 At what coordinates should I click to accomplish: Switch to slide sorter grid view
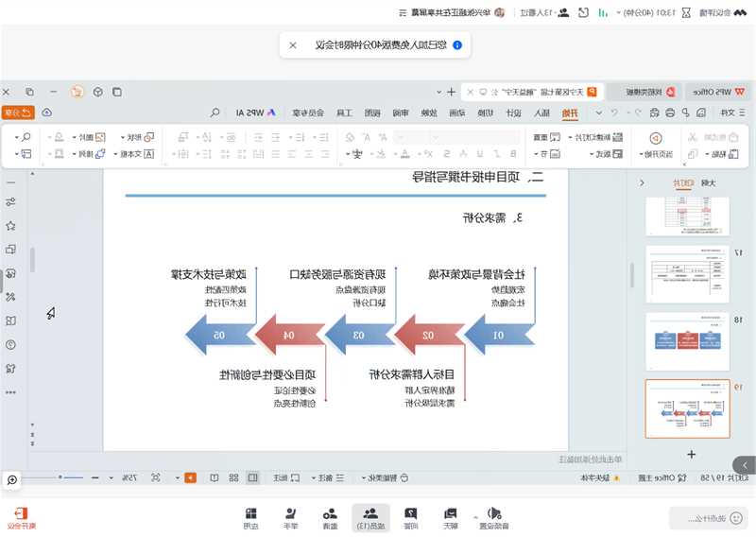click(233, 477)
